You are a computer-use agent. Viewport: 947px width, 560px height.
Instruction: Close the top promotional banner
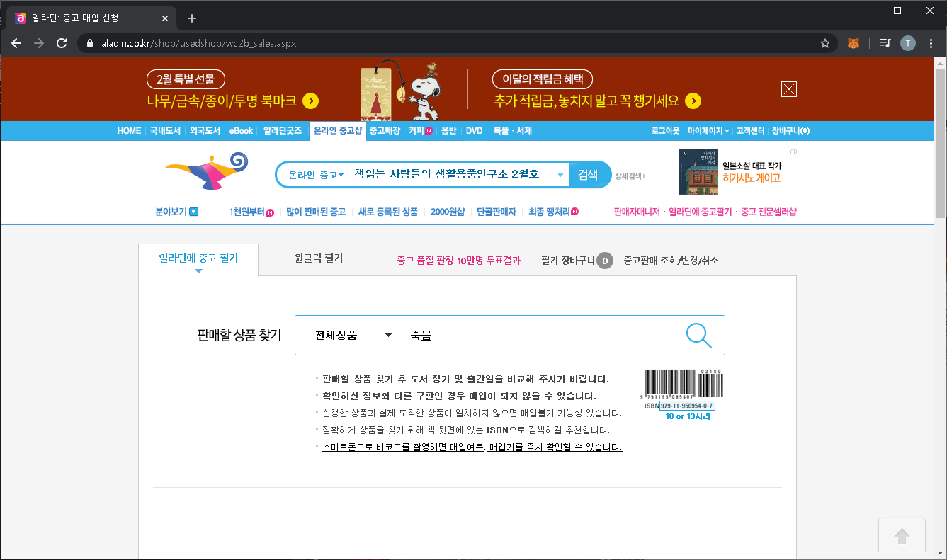(789, 89)
